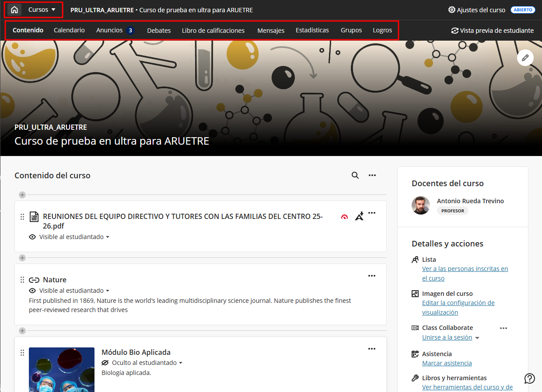Image resolution: width=542 pixels, height=392 pixels.
Task: Click Marcar asistencia link
Action: tap(447, 363)
